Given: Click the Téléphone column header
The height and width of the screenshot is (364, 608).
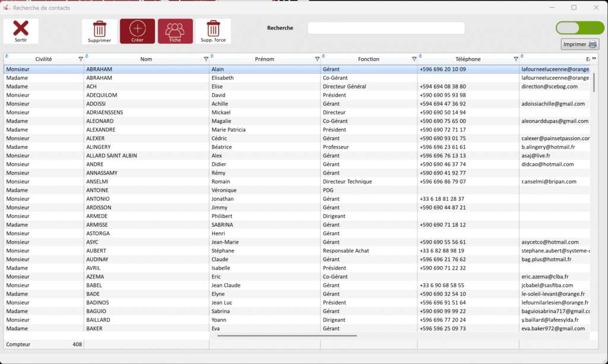Looking at the screenshot, I should 468,59.
